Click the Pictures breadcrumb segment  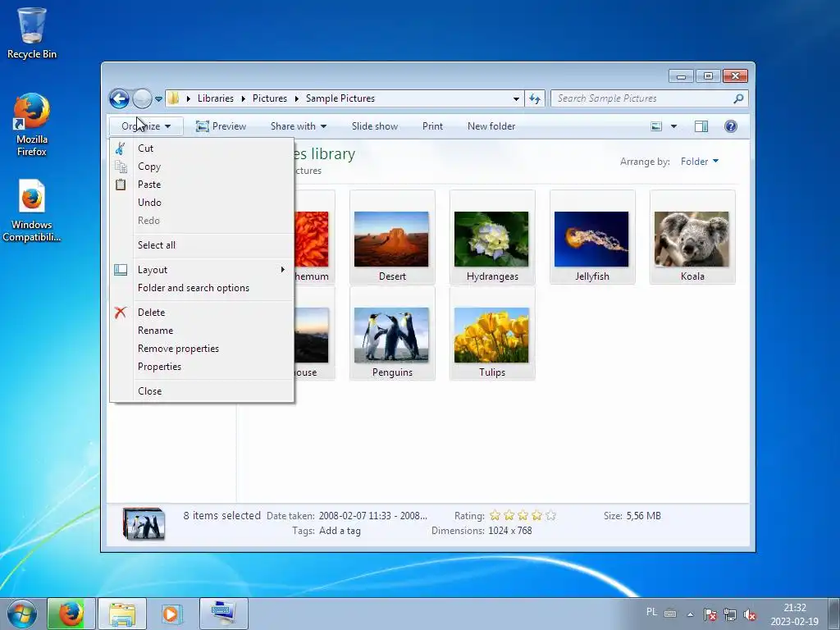point(269,98)
